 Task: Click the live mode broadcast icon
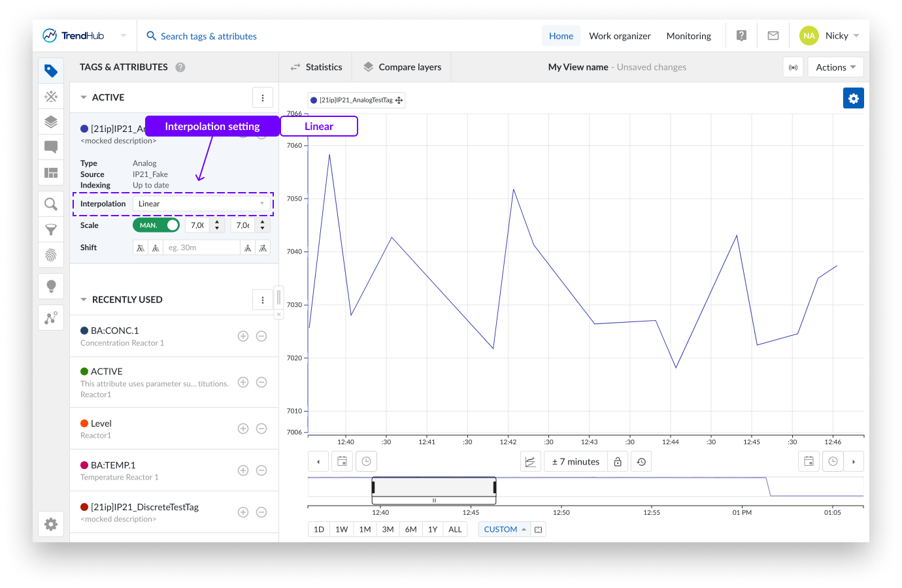coord(793,67)
